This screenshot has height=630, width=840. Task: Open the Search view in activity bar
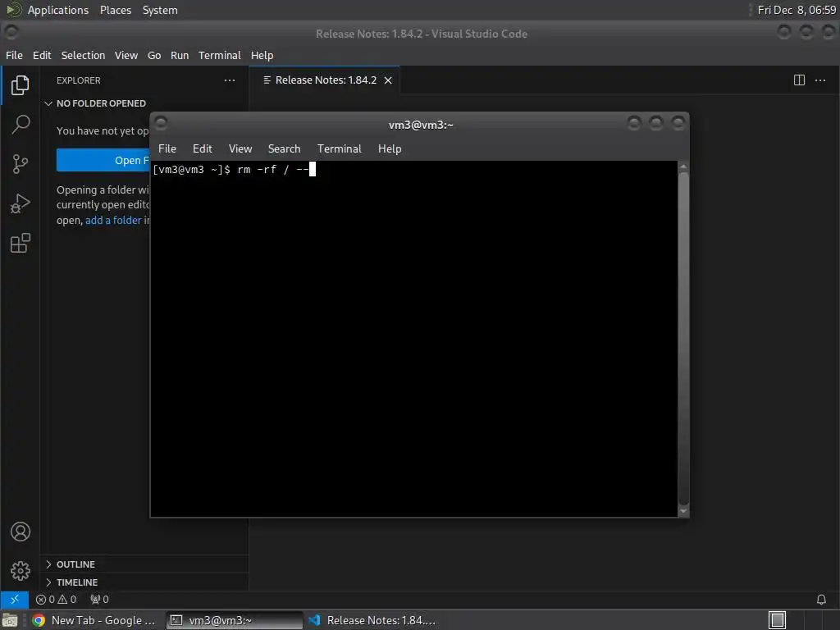pos(21,125)
